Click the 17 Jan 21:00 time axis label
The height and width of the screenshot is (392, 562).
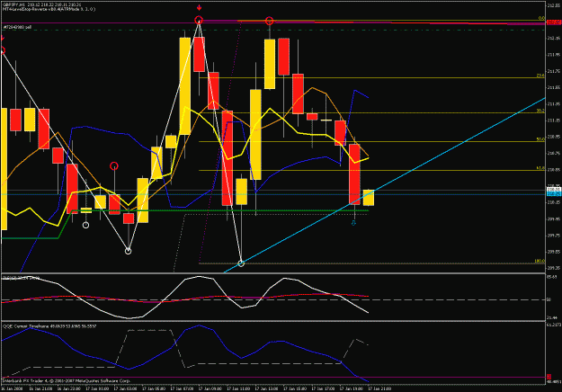tap(379, 388)
